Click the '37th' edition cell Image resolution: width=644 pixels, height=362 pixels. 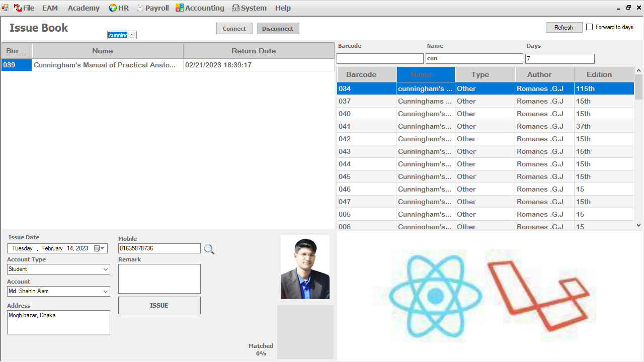[604, 126]
